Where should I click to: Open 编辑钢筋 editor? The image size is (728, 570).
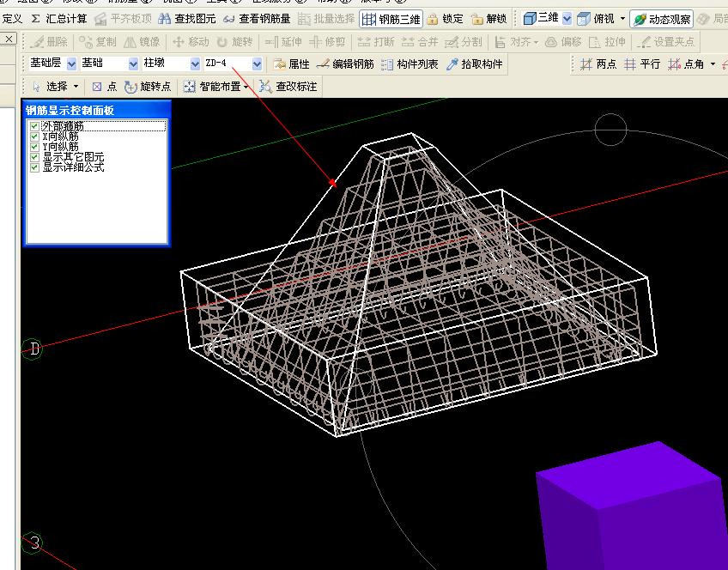345,64
